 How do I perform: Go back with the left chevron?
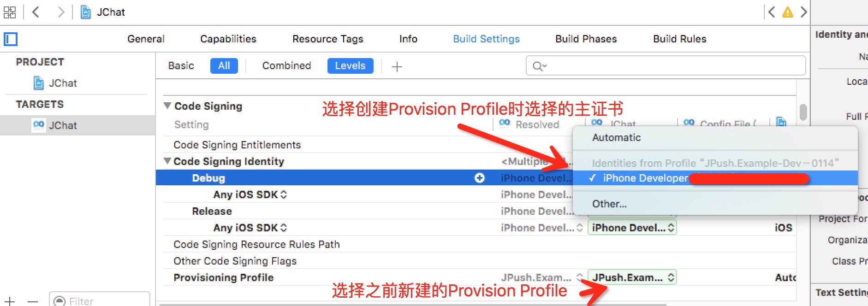36,12
